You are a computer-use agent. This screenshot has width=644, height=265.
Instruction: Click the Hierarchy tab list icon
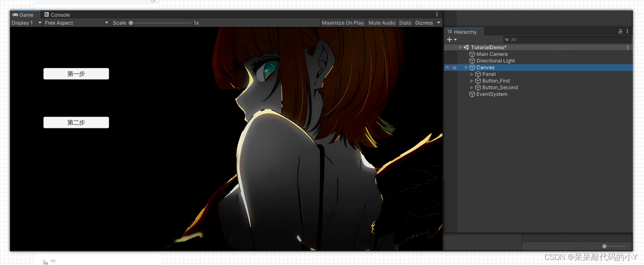450,32
